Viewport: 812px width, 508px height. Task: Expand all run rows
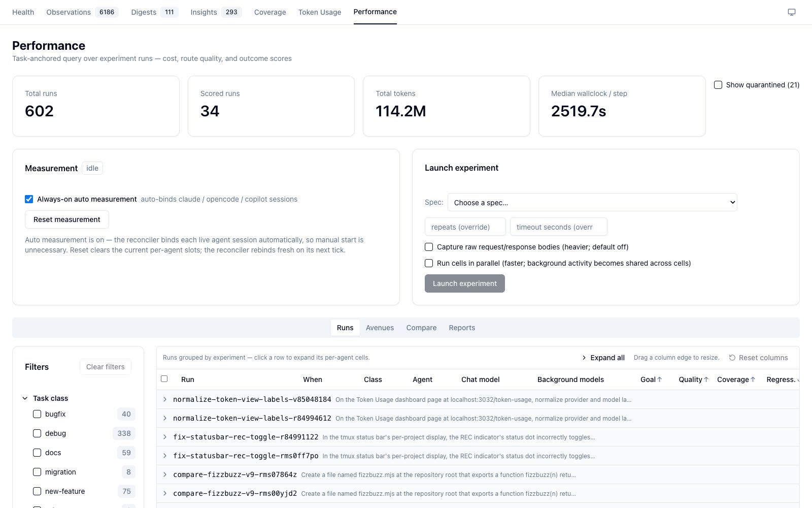pyautogui.click(x=603, y=358)
